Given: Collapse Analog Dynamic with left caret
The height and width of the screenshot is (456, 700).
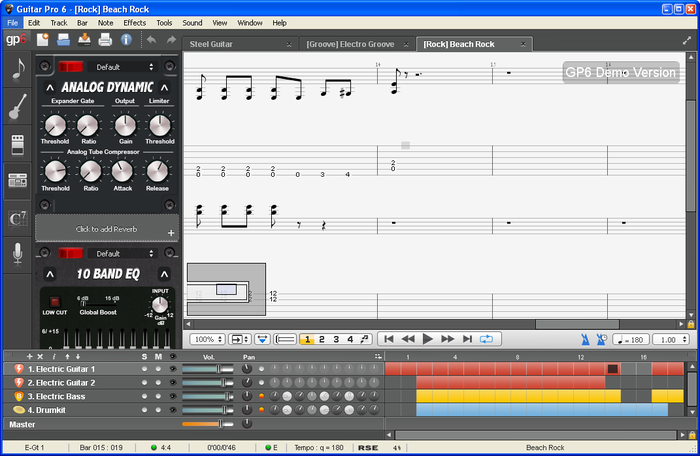Looking at the screenshot, I should pyautogui.click(x=50, y=88).
